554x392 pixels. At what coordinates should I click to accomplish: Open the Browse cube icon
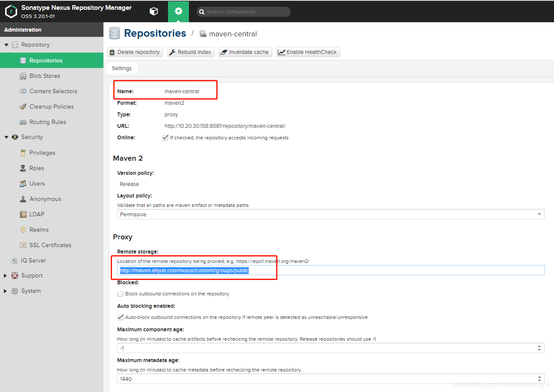click(x=154, y=12)
